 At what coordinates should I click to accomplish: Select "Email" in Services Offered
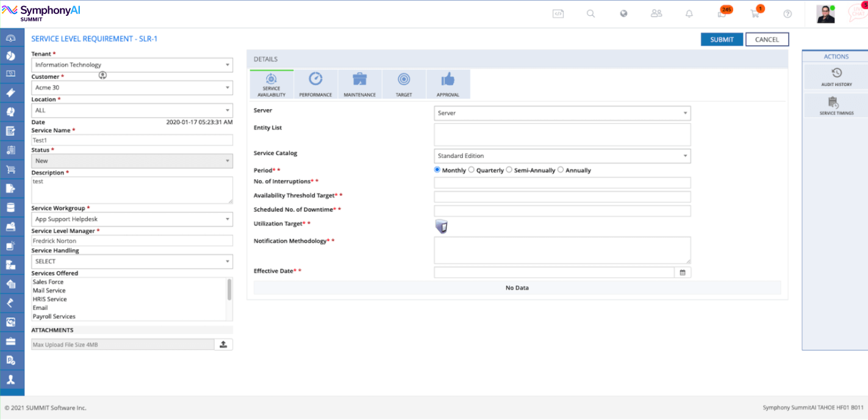40,308
